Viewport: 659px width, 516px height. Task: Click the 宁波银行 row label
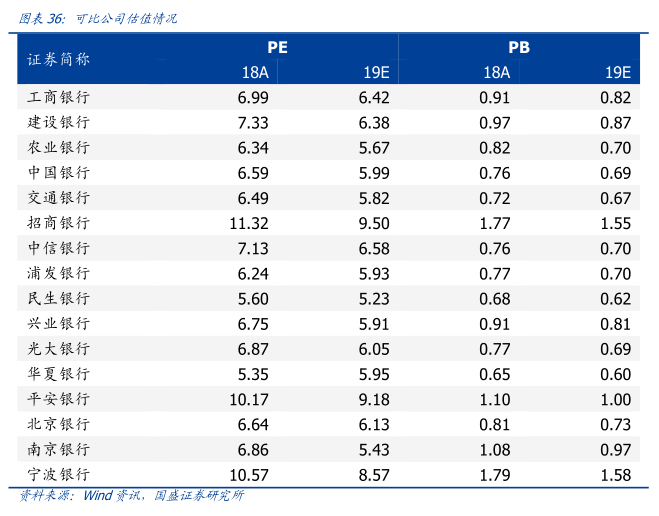59,474
